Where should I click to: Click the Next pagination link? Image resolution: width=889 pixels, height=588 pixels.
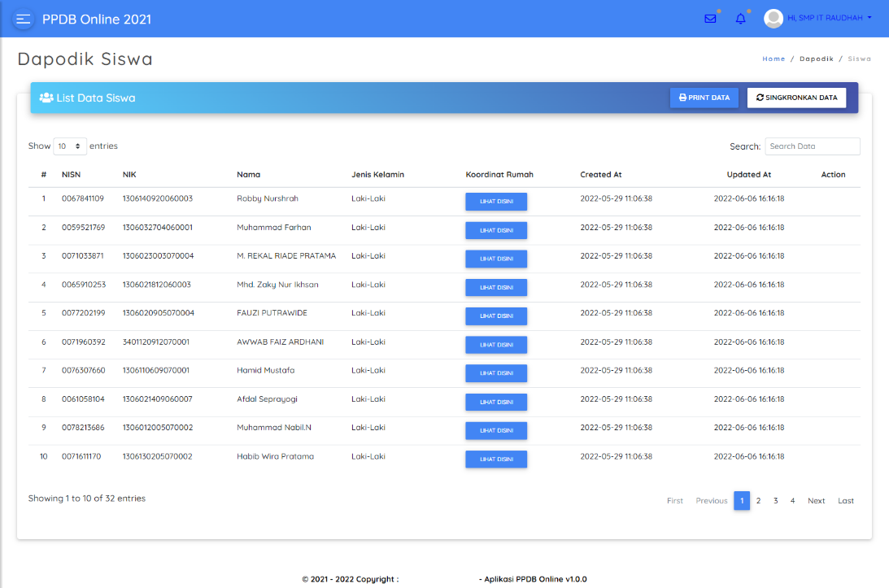(816, 501)
